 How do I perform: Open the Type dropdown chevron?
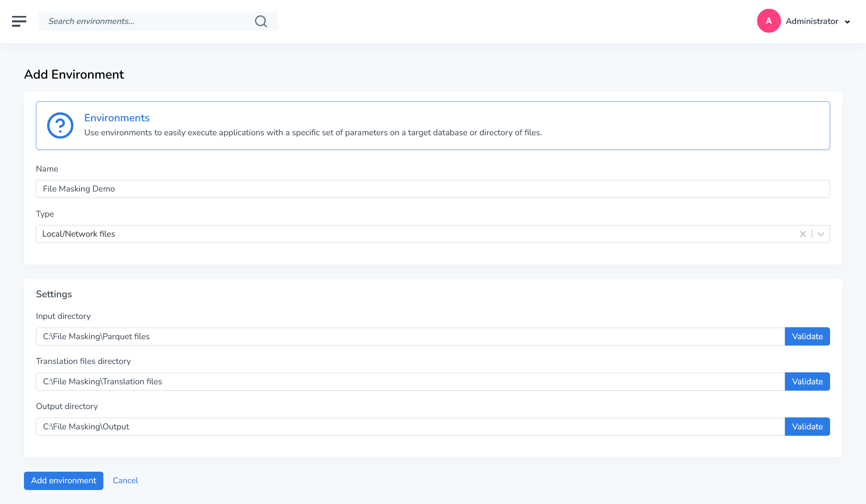click(x=821, y=234)
